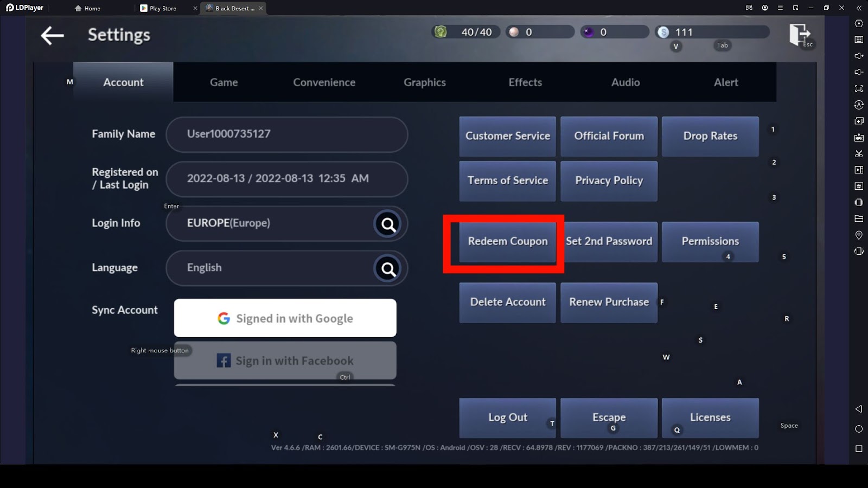Go back using the Settings arrow
Screen dimensions: 868x488
coord(53,36)
